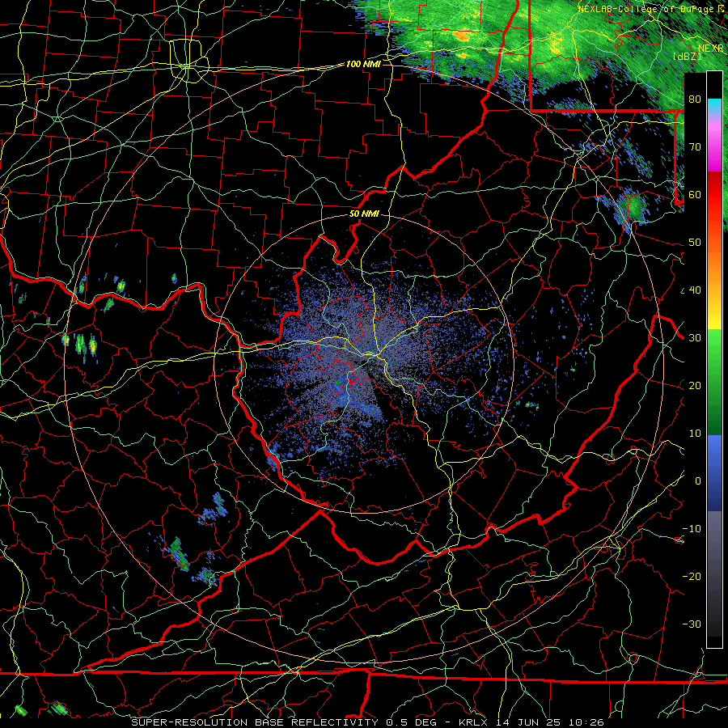Click the 0 value on the color scale
The height and width of the screenshot is (728, 728).
pos(698,481)
